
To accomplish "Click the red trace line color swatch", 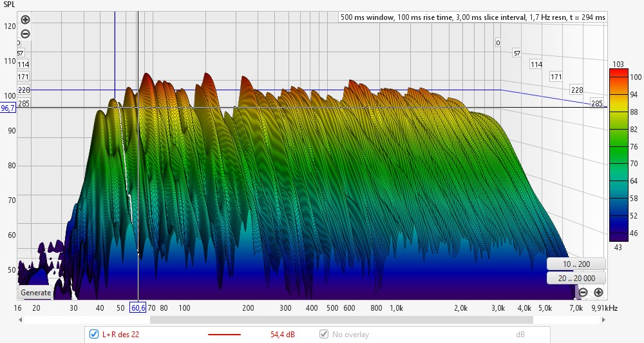I will tap(224, 335).
